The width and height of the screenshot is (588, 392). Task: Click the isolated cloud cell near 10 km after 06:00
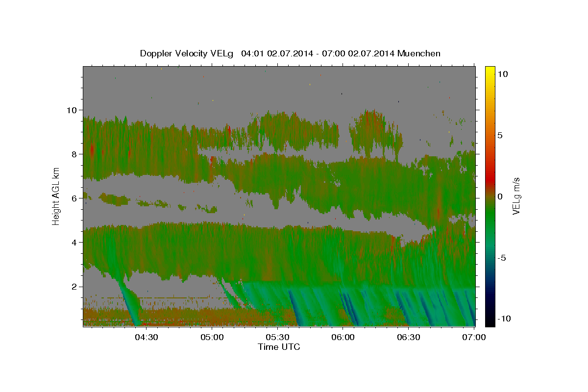[x=375, y=133]
